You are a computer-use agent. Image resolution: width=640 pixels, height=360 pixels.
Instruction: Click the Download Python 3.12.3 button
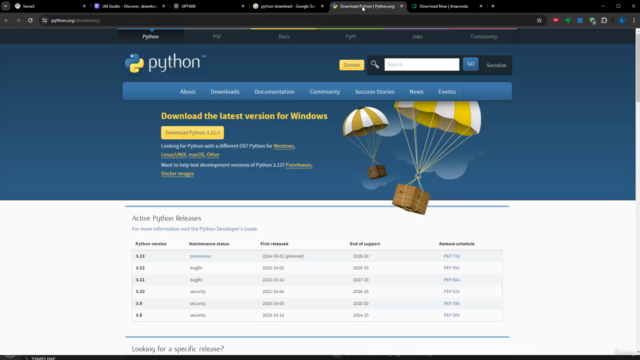[x=192, y=133]
